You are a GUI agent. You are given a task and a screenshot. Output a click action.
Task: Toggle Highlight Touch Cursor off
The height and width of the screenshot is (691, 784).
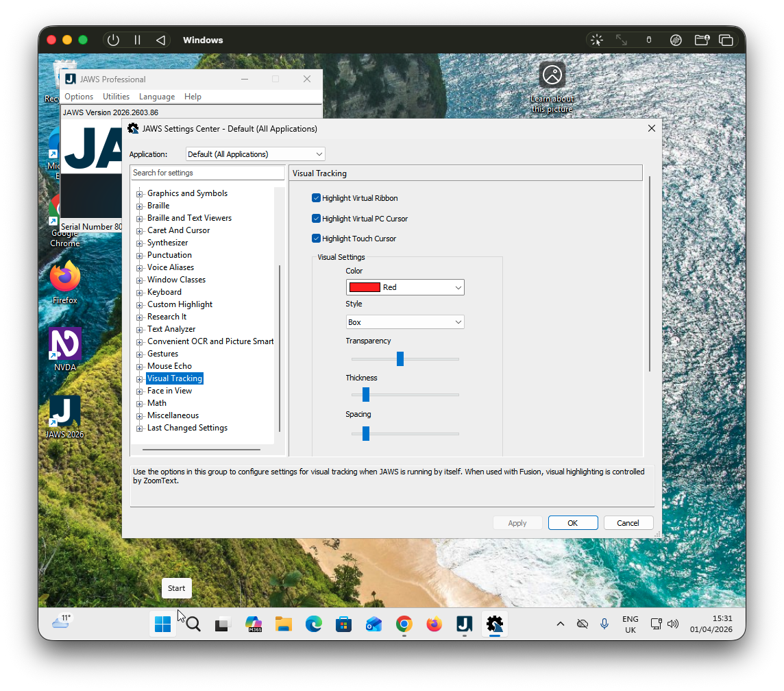316,238
